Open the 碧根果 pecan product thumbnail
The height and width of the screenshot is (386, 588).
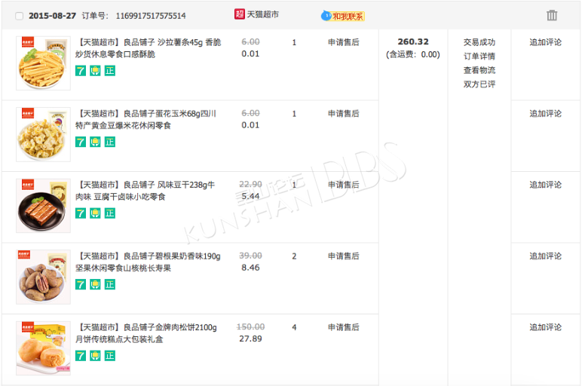pos(43,277)
